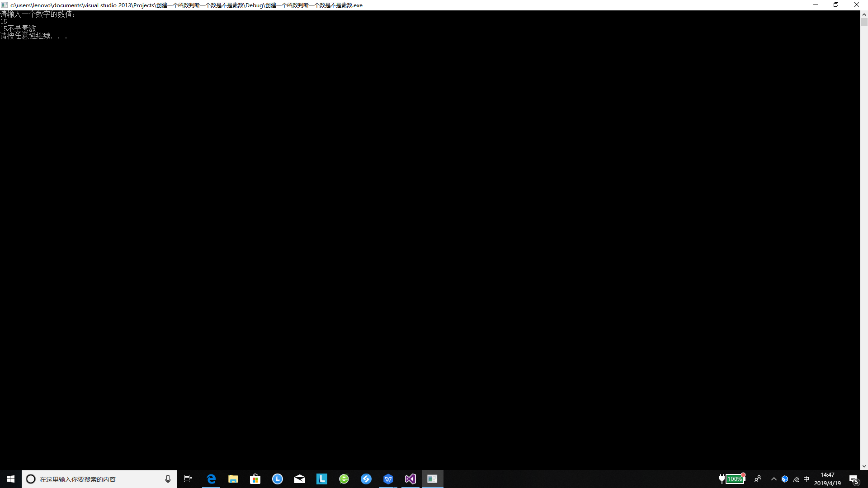Toggle Chinese IME input mode indicator
This screenshot has width=868, height=488.
pos(807,479)
